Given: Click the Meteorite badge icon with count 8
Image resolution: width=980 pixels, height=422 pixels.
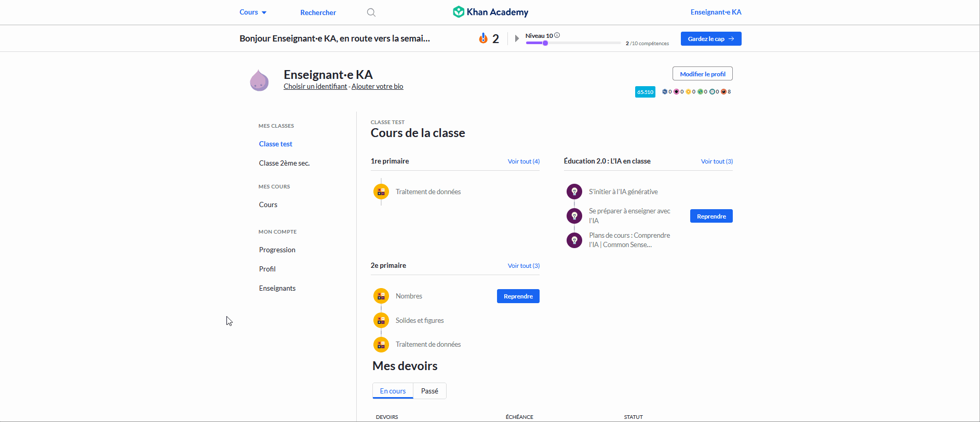Looking at the screenshot, I should coord(723,92).
